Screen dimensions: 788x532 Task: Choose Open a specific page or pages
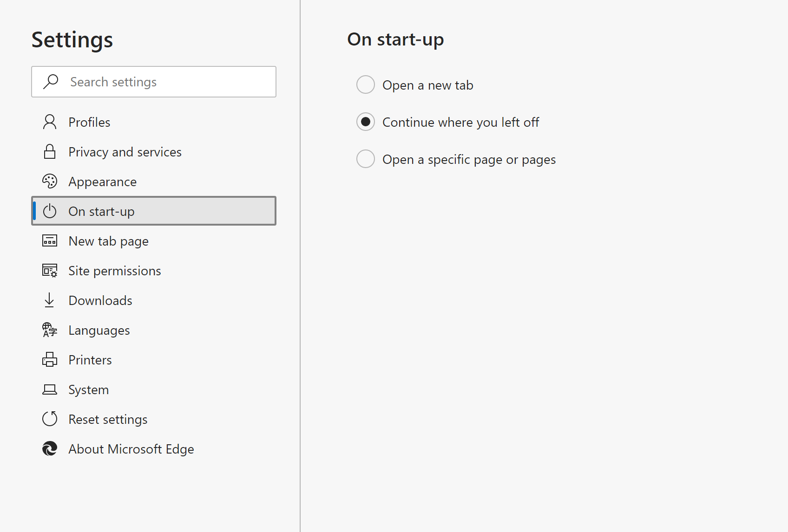(366, 159)
